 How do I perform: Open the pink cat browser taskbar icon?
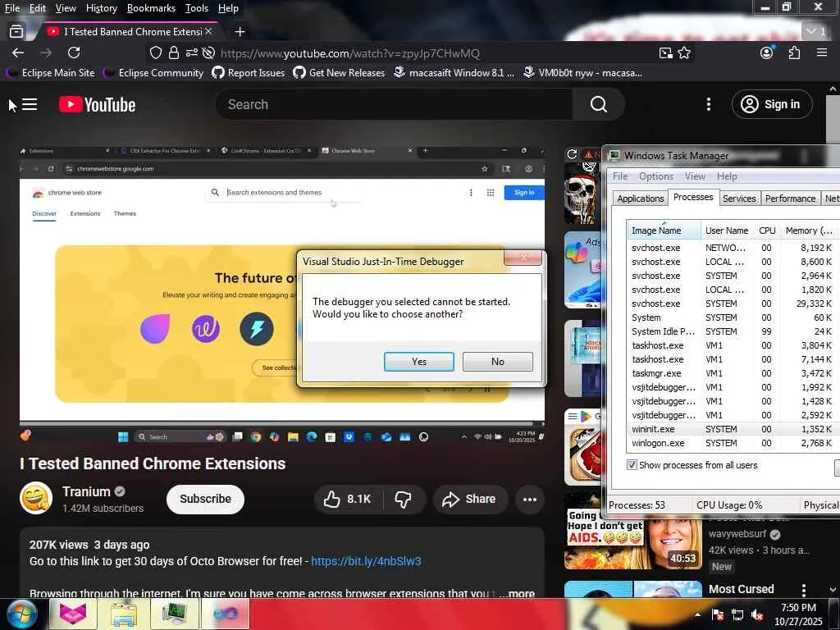(x=73, y=614)
